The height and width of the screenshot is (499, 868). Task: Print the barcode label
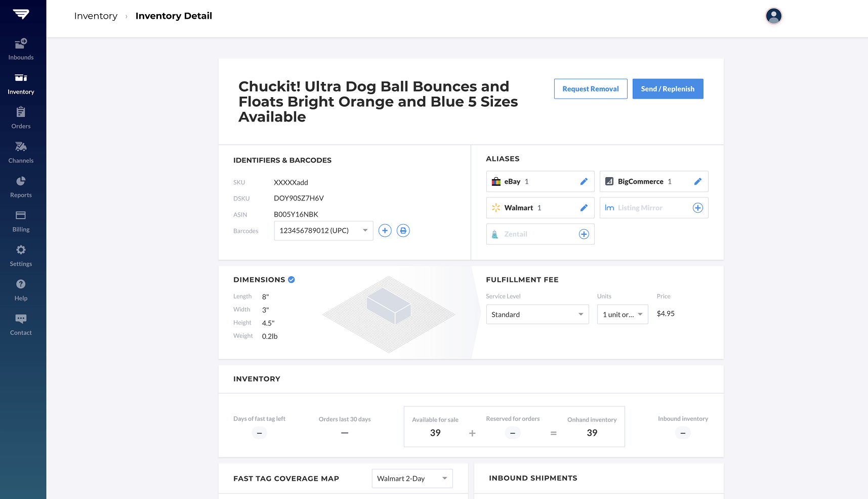coord(403,231)
